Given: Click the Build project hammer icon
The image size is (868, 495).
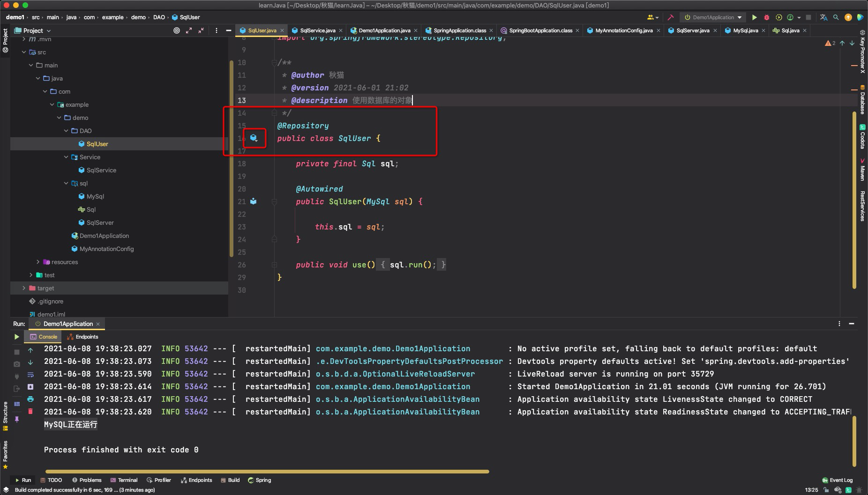Looking at the screenshot, I should [x=671, y=17].
